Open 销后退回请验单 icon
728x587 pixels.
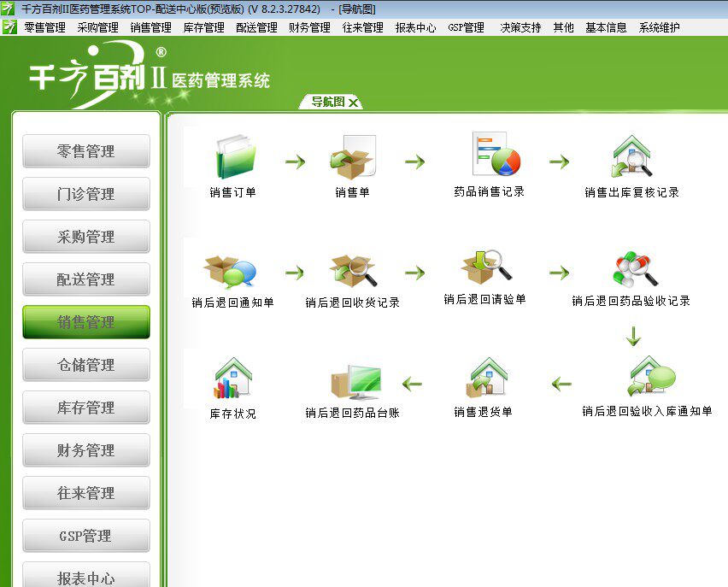(485, 267)
